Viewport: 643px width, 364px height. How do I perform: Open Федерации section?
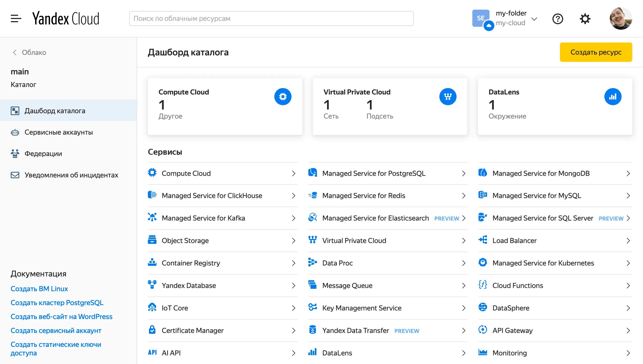click(x=43, y=153)
